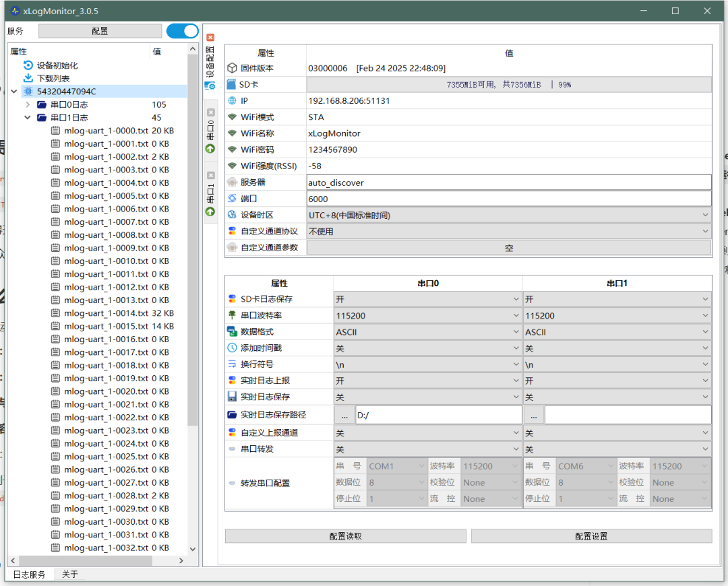Click the green arrow icon on 串口0 tab
The width and height of the screenshot is (728, 586).
(210, 148)
